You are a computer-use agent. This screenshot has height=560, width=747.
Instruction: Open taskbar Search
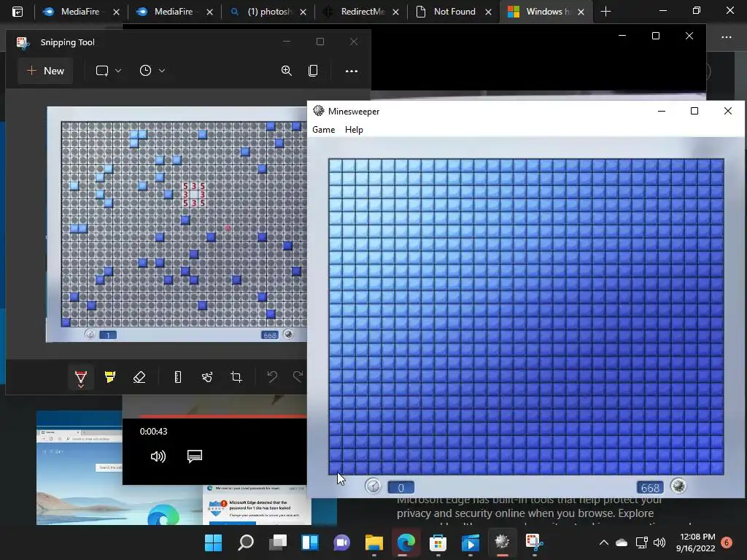[x=246, y=542]
